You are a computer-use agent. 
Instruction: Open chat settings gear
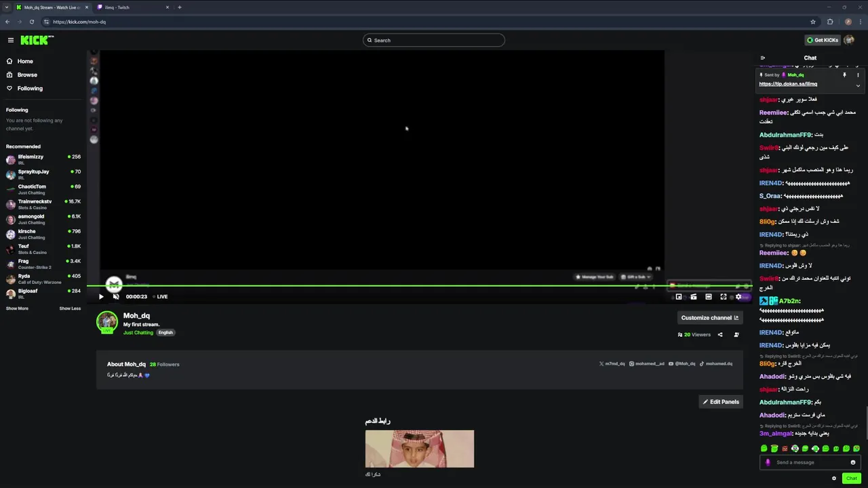tap(834, 479)
